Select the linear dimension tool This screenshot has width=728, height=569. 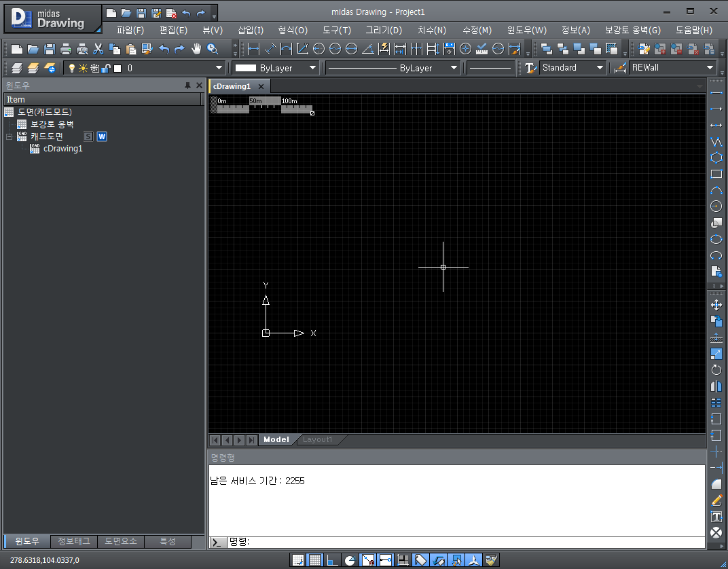(253, 49)
